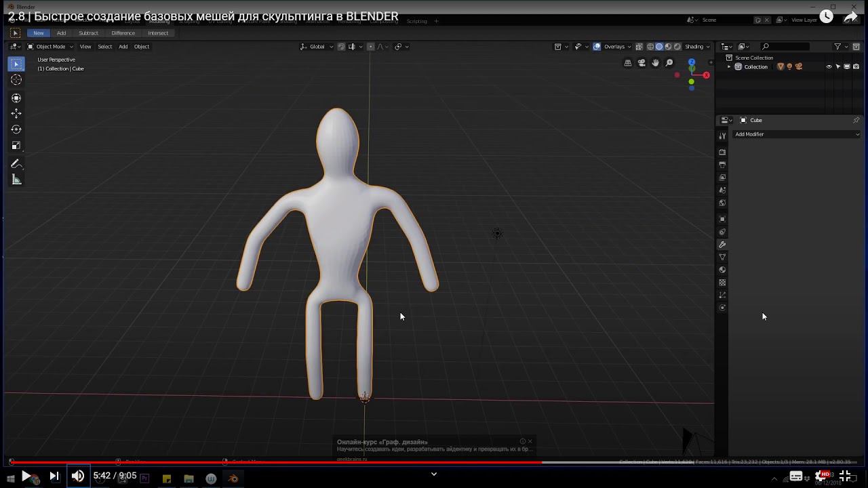Viewport: 868px width, 488px height.
Task: Click the outliner search field
Action: (785, 47)
